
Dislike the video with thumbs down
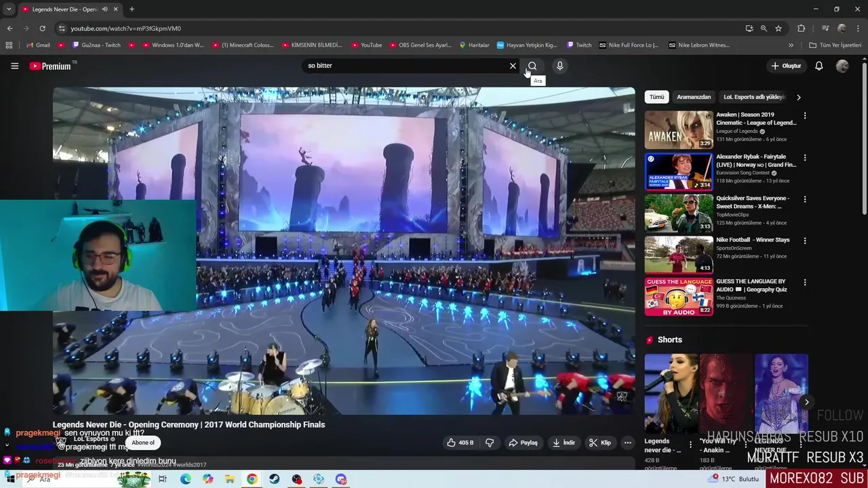[x=489, y=443]
